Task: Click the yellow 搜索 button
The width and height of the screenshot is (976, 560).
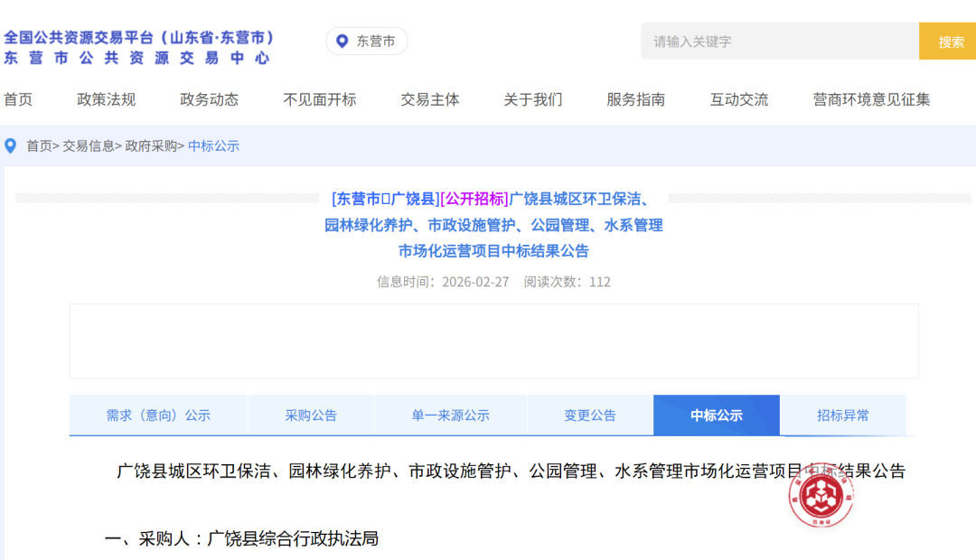Action: [950, 41]
